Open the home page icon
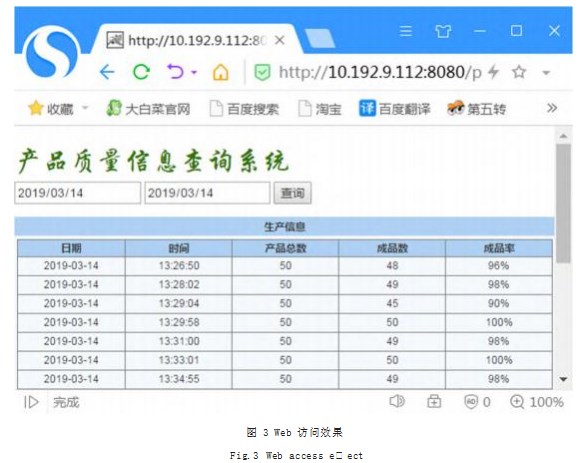The width and height of the screenshot is (587, 463). click(x=220, y=72)
